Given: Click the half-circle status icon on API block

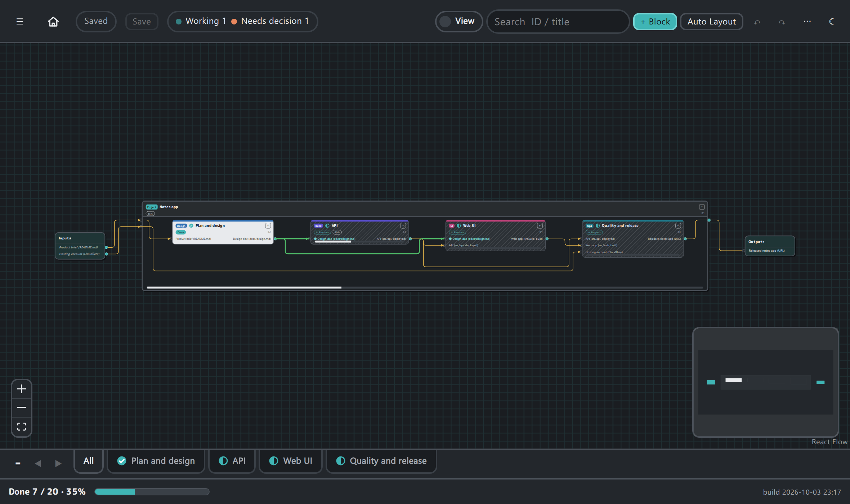Looking at the screenshot, I should point(327,226).
